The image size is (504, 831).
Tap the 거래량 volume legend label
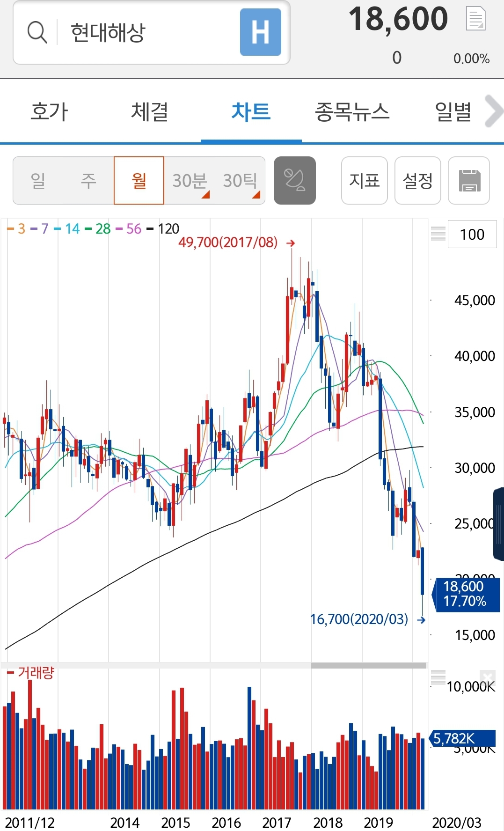[x=31, y=673]
